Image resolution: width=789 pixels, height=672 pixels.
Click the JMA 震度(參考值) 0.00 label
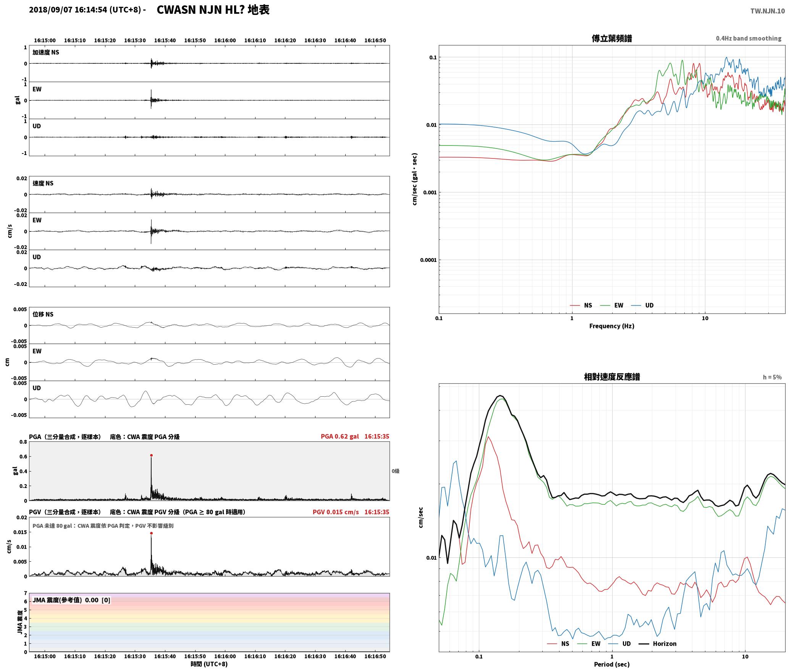coord(65,600)
